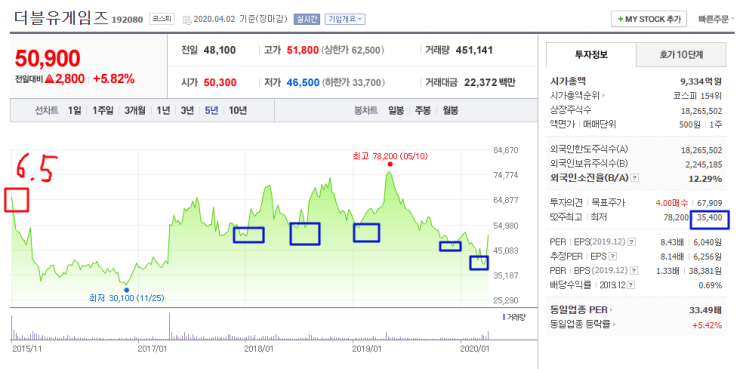Click the stock code 192080
The height and width of the screenshot is (369, 743).
(x=127, y=20)
